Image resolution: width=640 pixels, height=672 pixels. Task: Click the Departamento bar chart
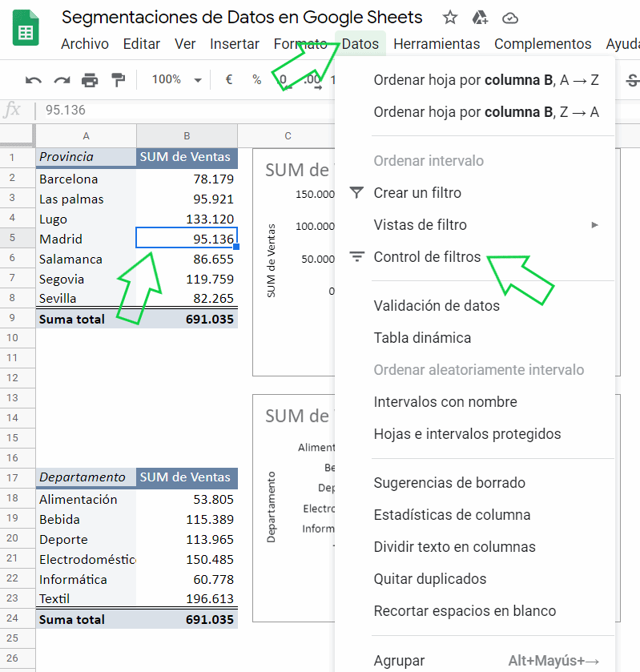tap(294, 508)
